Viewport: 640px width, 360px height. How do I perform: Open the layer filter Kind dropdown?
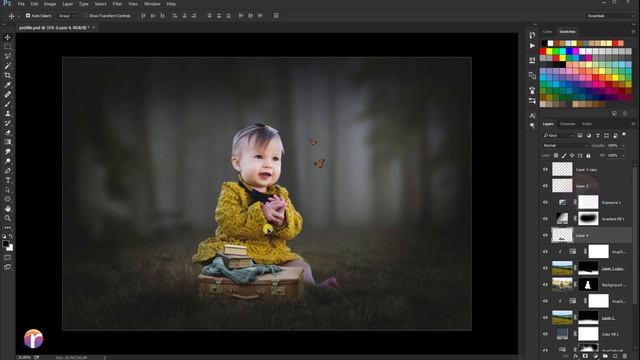[558, 136]
